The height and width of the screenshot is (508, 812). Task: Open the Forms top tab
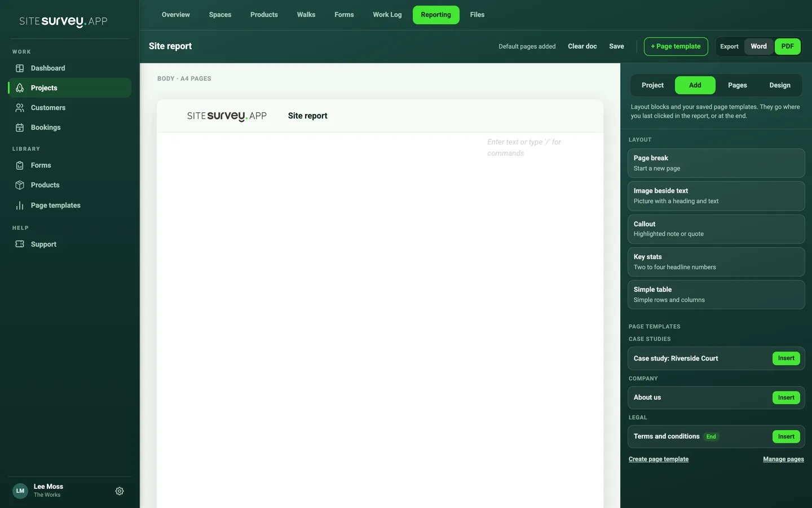click(344, 15)
